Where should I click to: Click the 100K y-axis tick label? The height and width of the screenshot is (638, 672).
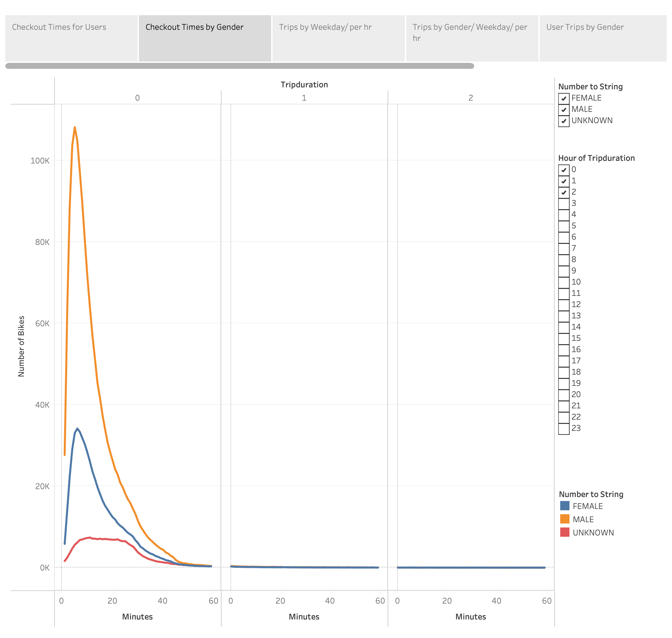tap(40, 161)
